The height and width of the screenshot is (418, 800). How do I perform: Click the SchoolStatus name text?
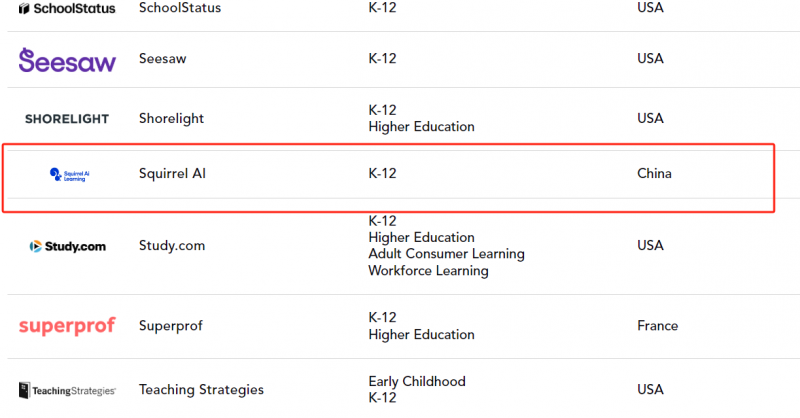click(180, 8)
